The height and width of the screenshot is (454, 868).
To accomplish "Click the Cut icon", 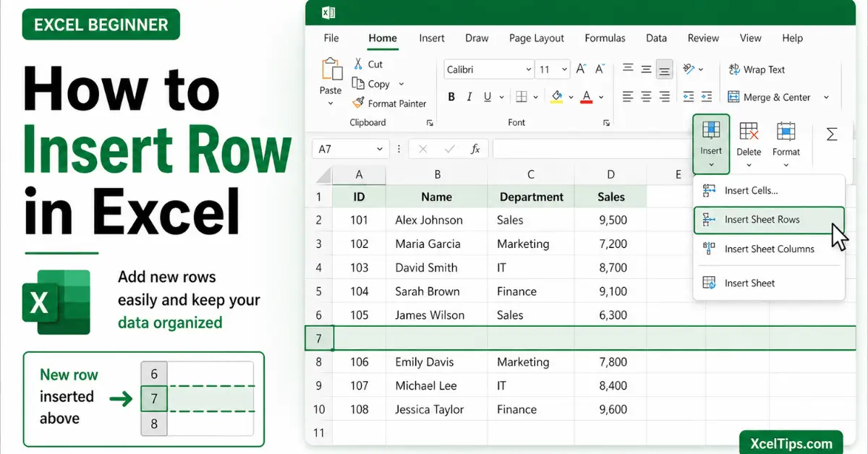I will [x=359, y=64].
